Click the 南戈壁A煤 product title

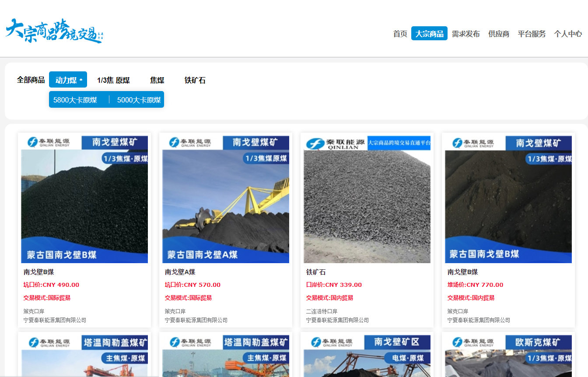180,272
